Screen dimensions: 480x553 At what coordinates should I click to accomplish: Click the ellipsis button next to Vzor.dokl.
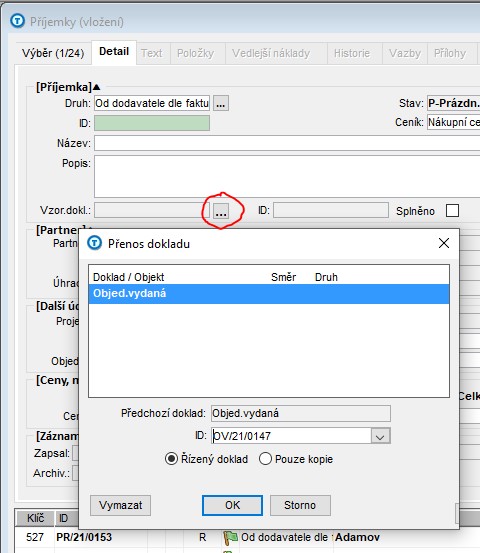pyautogui.click(x=221, y=211)
